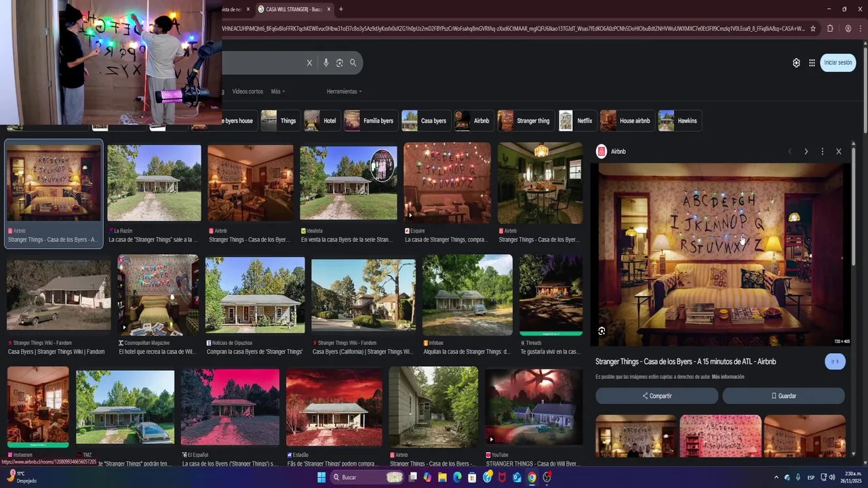The width and height of the screenshot is (868, 488).
Task: Open the Esquire alphabet lights image result
Action: 447,183
